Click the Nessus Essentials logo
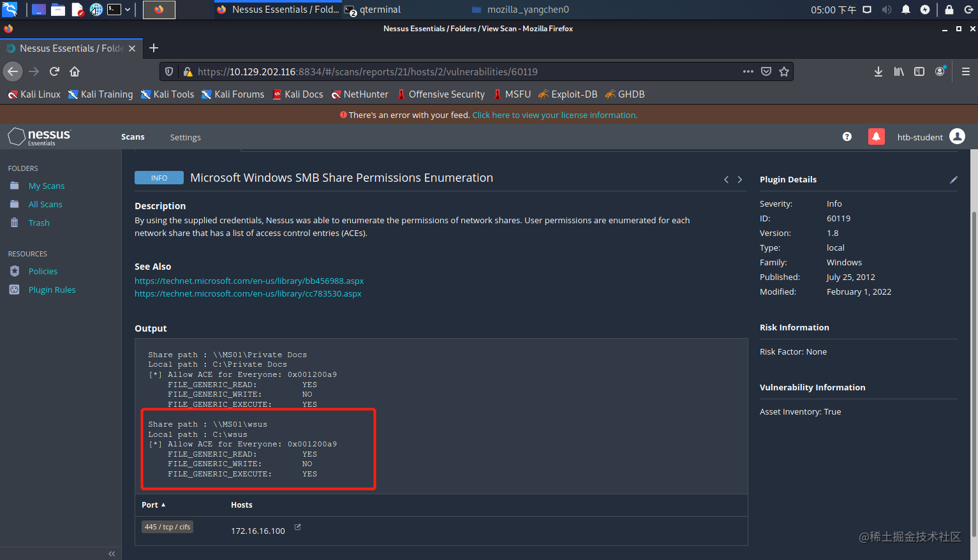 coord(40,136)
